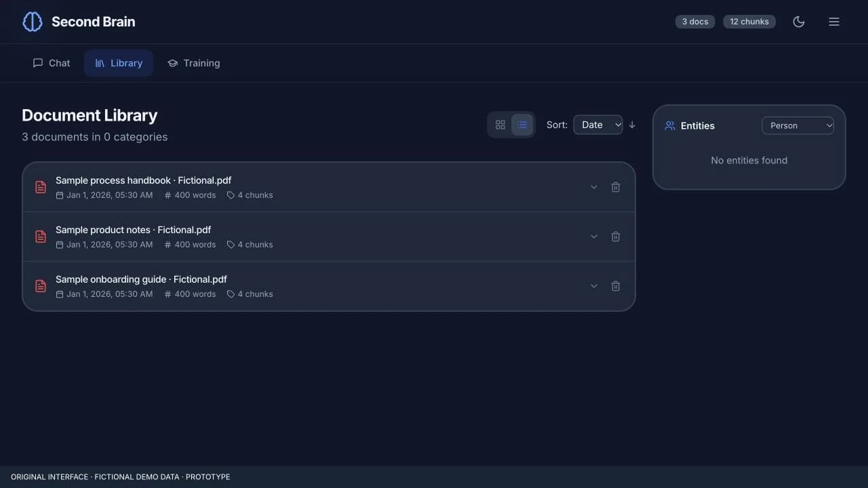Click the Sort: label
The image size is (868, 488).
[x=557, y=125]
